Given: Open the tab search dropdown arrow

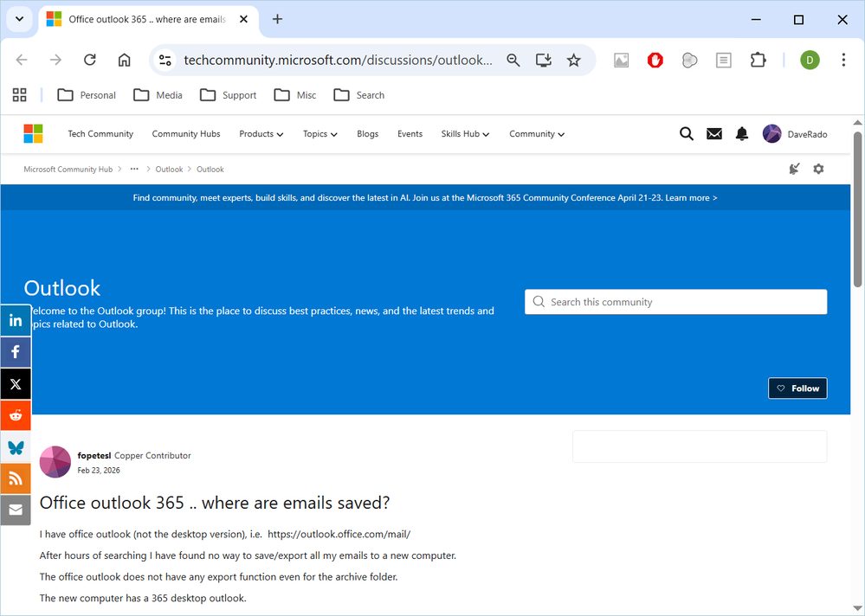Looking at the screenshot, I should coord(19,19).
